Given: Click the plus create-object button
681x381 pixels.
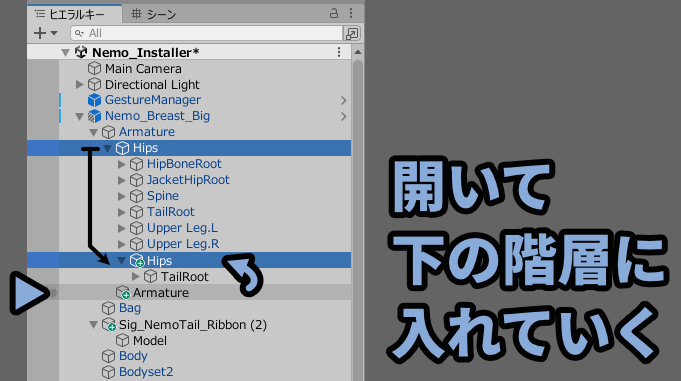Looking at the screenshot, I should [40, 33].
